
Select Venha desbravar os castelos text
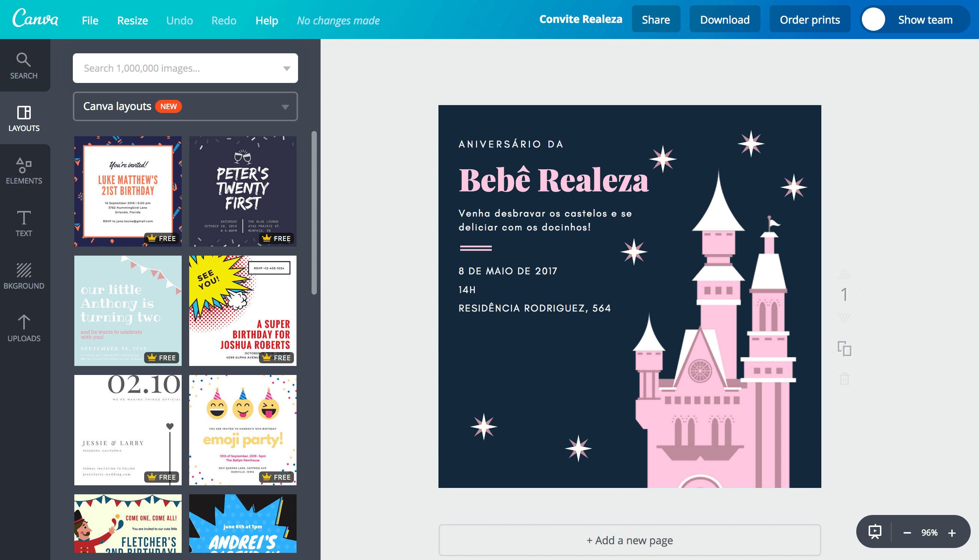(545, 220)
